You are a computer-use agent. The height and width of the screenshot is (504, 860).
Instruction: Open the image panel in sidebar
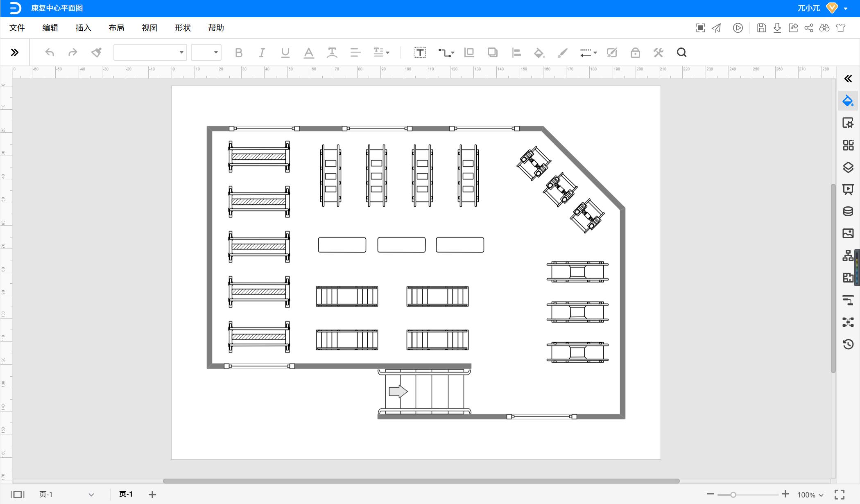tap(848, 233)
